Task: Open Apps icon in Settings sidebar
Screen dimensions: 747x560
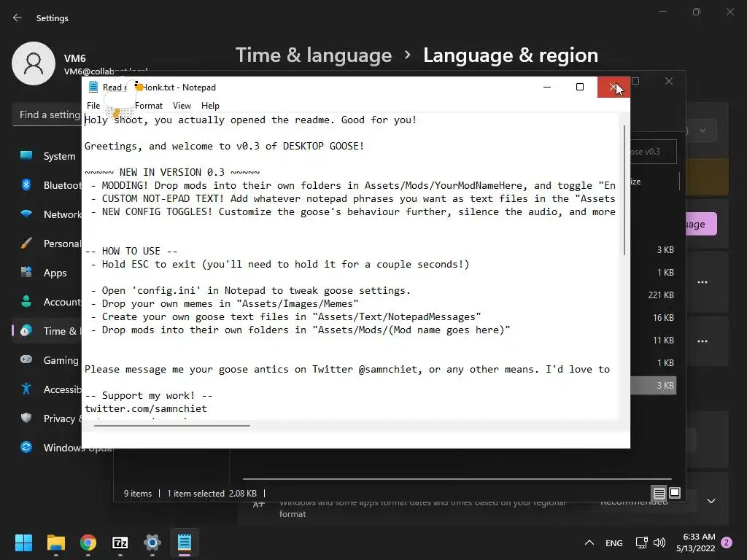Action: [x=26, y=273]
